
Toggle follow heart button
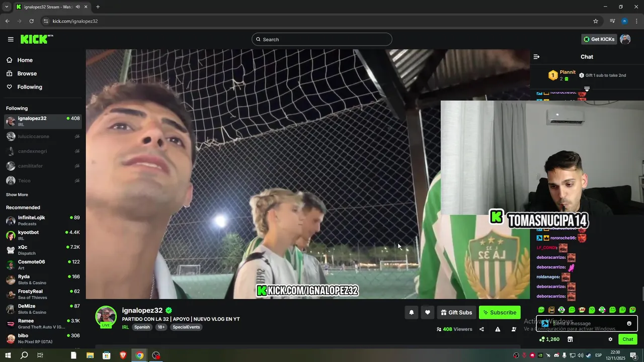(428, 312)
